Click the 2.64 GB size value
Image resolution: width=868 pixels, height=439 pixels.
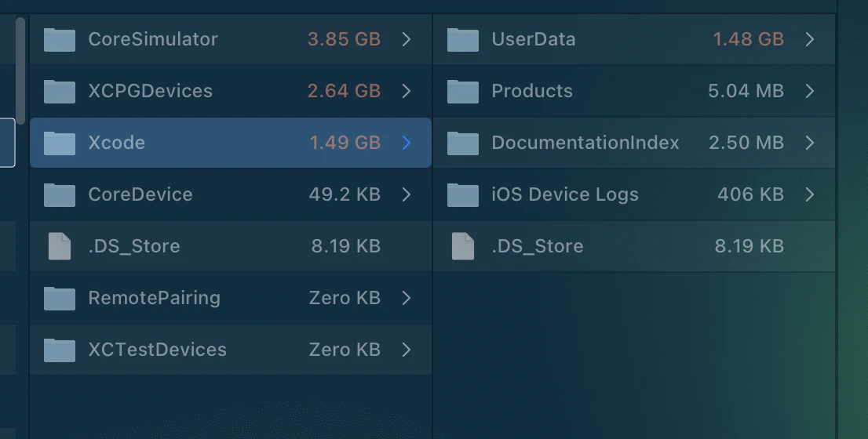(344, 91)
